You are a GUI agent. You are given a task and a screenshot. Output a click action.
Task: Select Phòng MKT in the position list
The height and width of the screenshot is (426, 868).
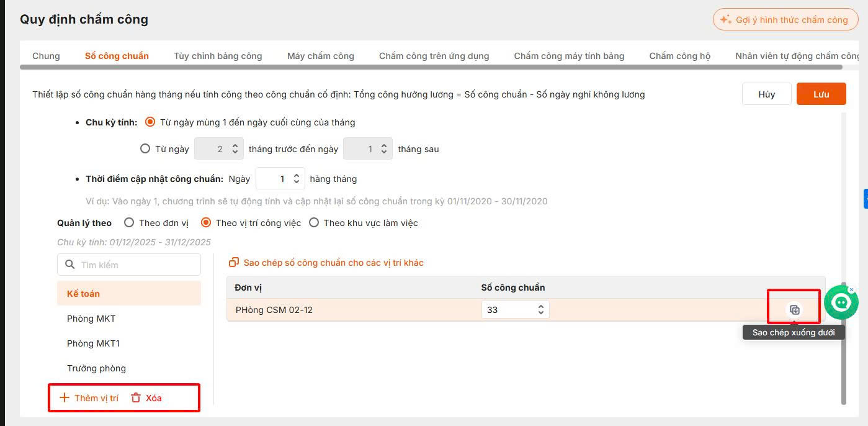pos(91,319)
